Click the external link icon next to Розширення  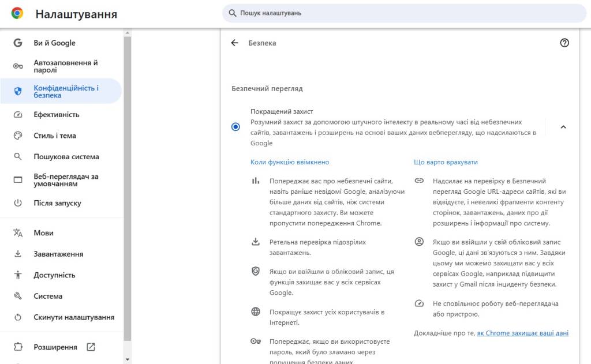pyautogui.click(x=91, y=347)
